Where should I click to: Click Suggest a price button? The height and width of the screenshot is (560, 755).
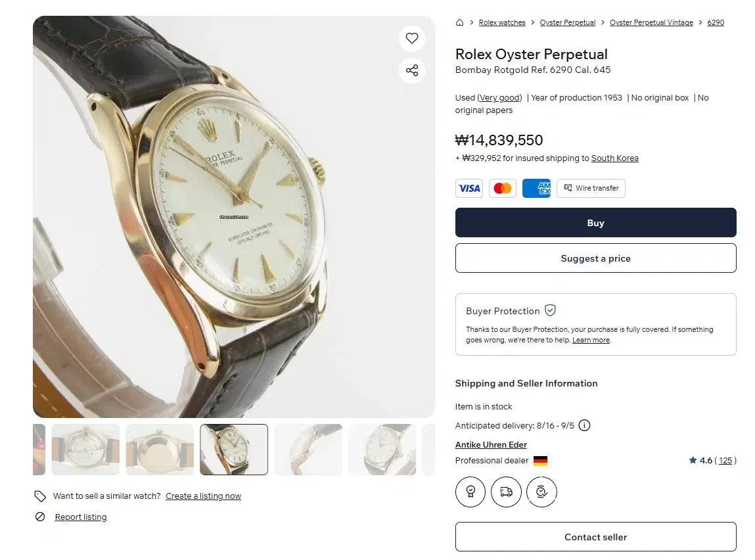point(595,258)
